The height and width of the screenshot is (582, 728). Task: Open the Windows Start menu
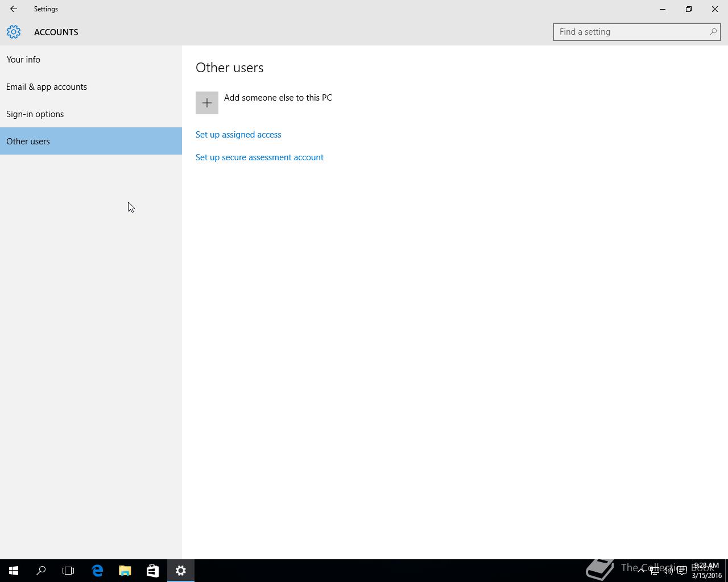click(14, 571)
